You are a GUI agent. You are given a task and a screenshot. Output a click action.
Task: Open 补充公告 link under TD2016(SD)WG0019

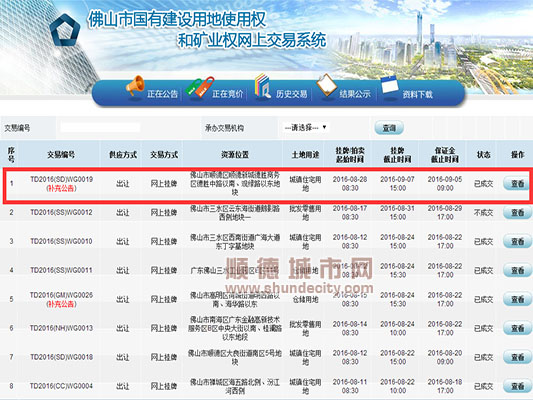pyautogui.click(x=61, y=188)
